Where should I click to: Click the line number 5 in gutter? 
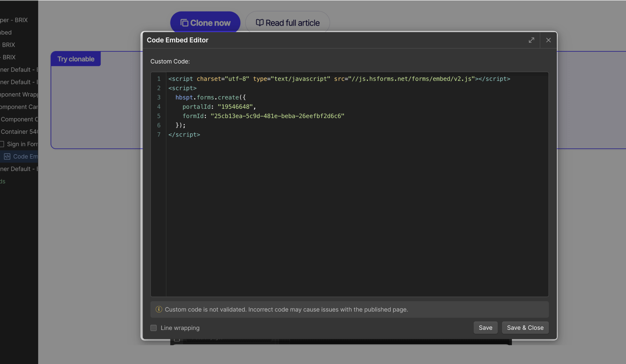[159, 116]
